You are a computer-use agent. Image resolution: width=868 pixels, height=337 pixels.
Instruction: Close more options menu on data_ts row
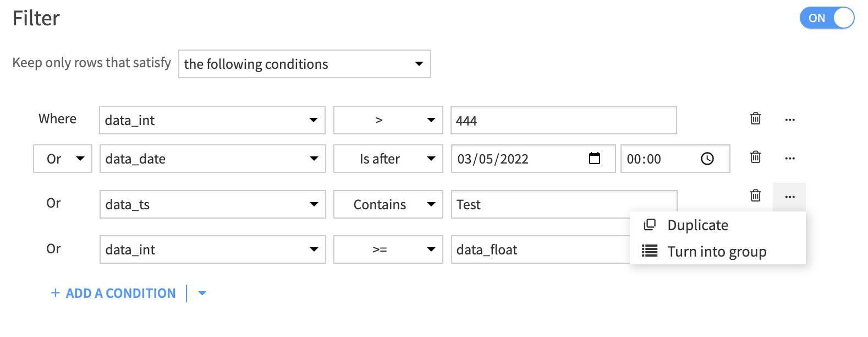click(789, 197)
